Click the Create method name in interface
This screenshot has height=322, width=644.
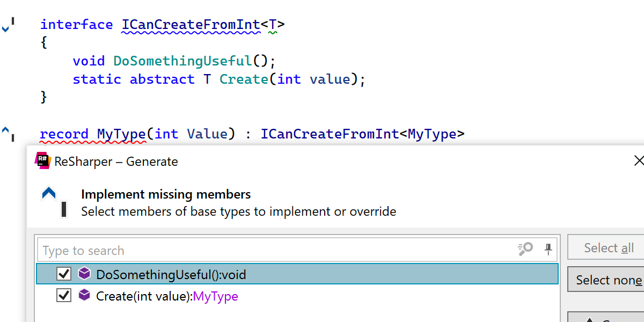coord(244,79)
